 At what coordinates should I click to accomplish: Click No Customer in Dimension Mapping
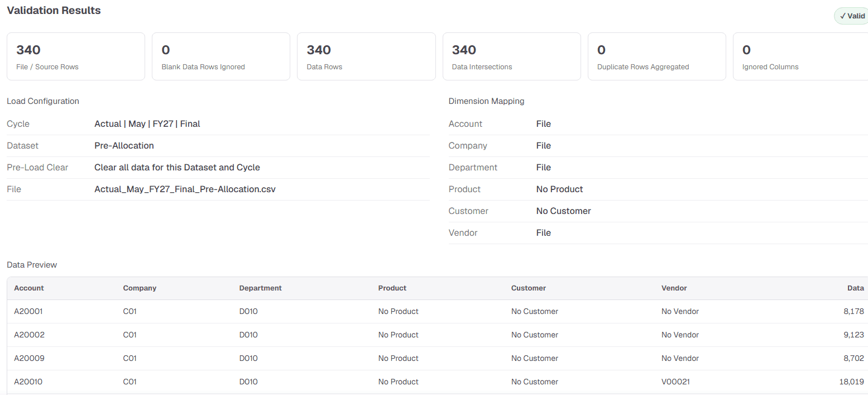[563, 211]
